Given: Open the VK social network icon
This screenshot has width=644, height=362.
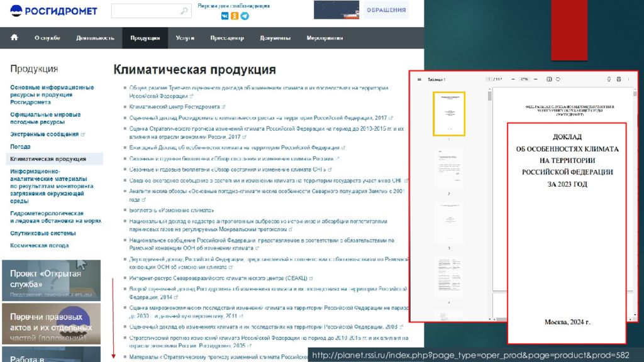Looking at the screenshot, I should pos(225,16).
